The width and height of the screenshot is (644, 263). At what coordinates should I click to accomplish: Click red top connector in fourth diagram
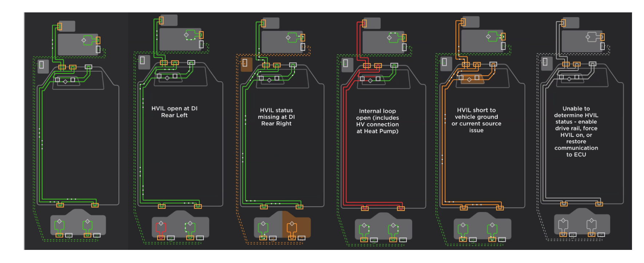(x=364, y=24)
